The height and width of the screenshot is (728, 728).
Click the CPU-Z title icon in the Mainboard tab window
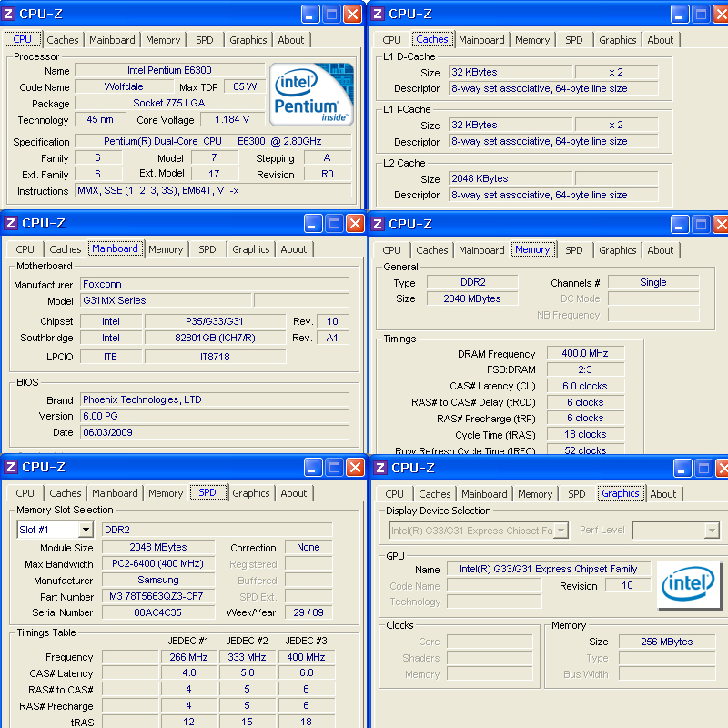(11, 223)
